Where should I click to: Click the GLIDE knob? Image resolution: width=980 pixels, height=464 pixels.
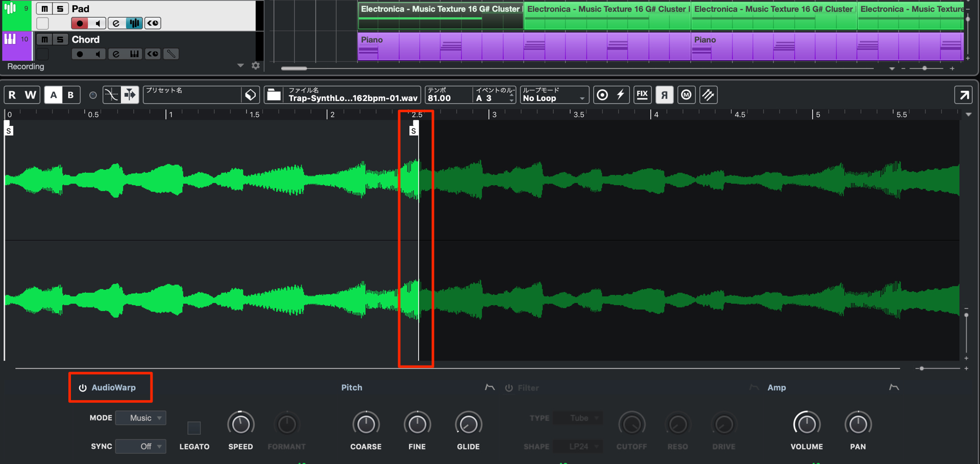(x=468, y=424)
